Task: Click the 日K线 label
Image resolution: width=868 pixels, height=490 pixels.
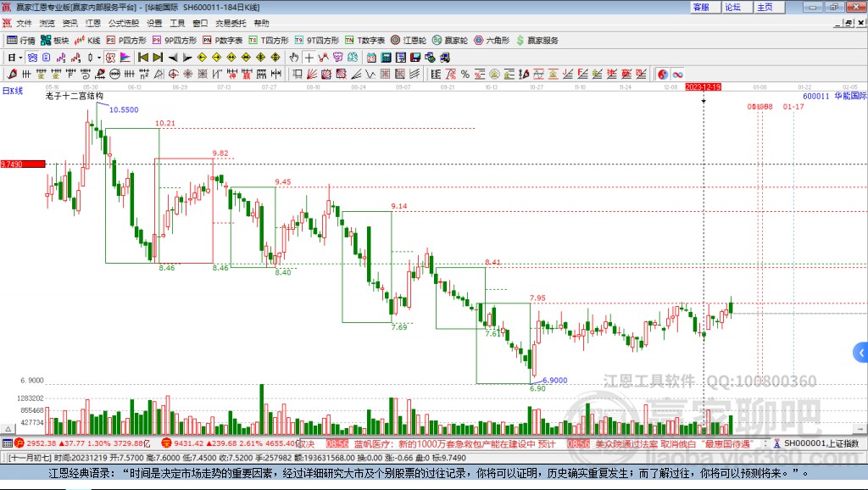Action: coord(13,91)
